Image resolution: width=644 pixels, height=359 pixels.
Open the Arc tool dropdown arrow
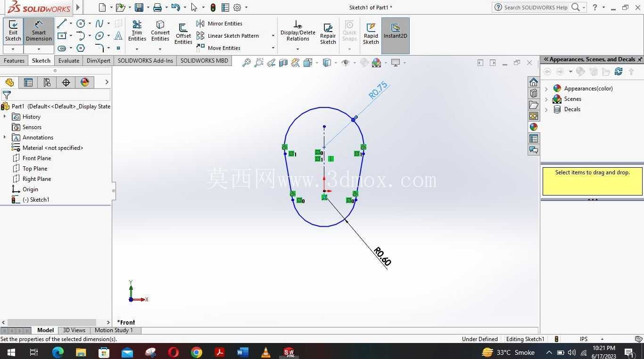pos(90,36)
